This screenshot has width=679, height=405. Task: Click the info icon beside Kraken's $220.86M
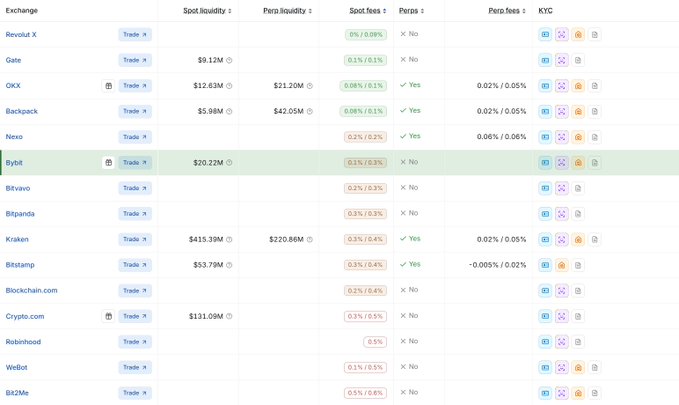(x=310, y=239)
